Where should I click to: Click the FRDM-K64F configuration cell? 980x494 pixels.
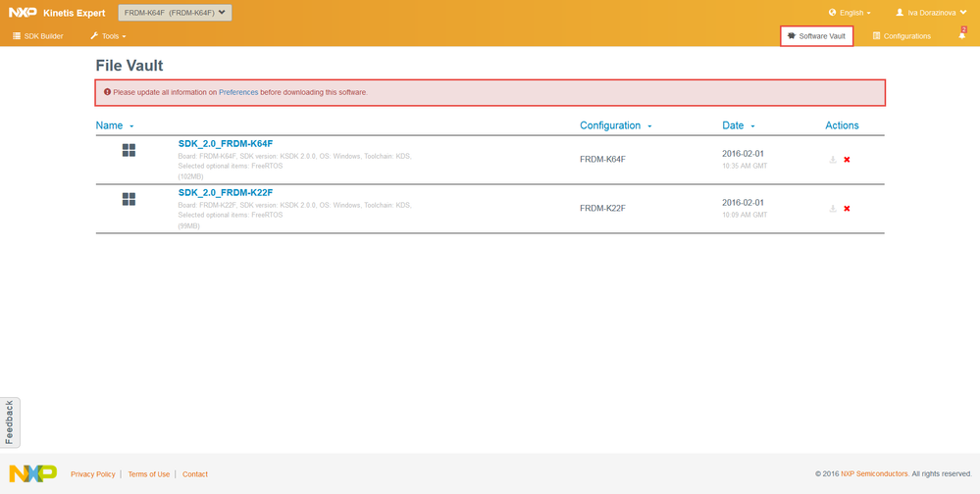(x=602, y=159)
